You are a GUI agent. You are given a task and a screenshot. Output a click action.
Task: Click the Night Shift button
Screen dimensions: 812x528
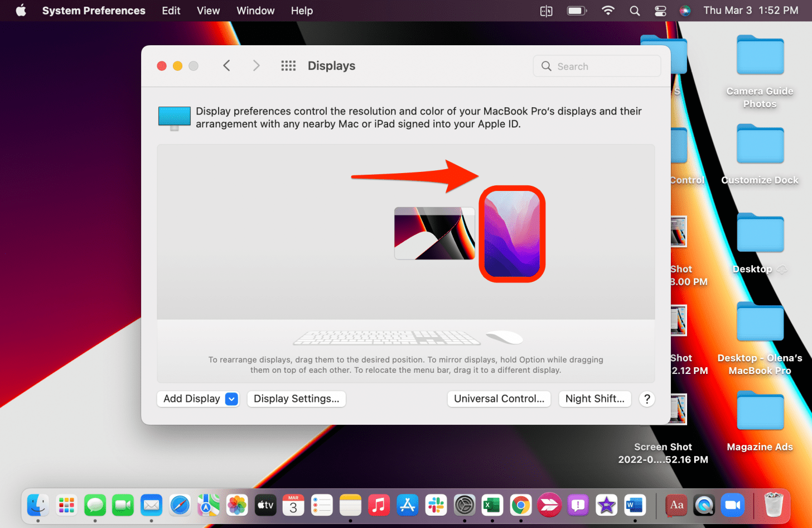pos(594,399)
